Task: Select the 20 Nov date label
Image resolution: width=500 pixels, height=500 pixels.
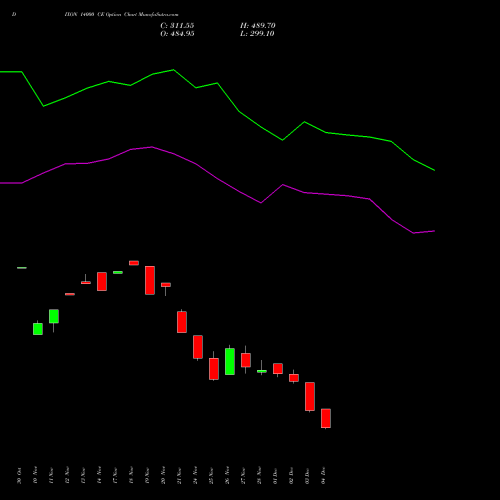Action: (x=163, y=475)
